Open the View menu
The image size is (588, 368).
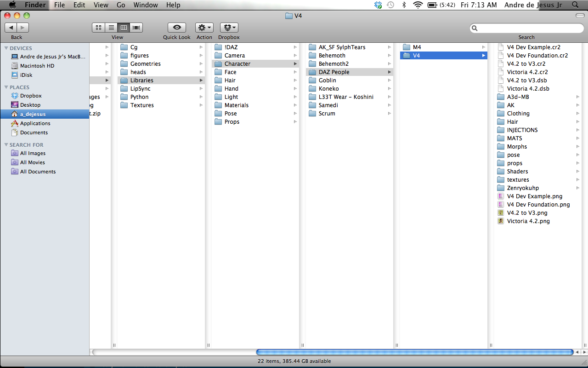[101, 5]
